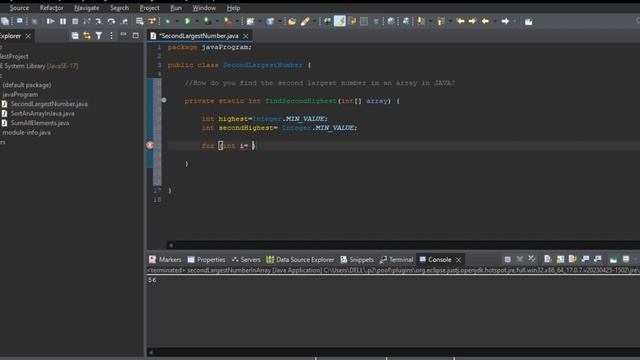The height and width of the screenshot is (360, 640).
Task: Close the Console view tab
Action: pyautogui.click(x=458, y=260)
